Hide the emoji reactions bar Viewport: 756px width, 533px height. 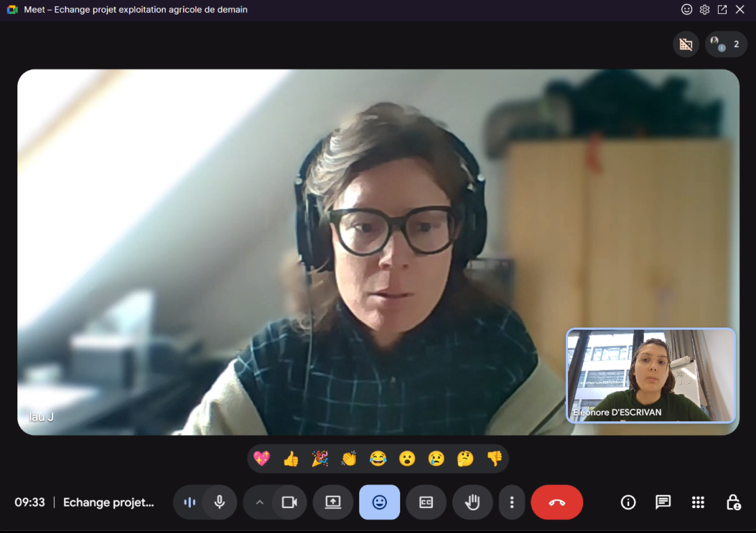point(379,502)
